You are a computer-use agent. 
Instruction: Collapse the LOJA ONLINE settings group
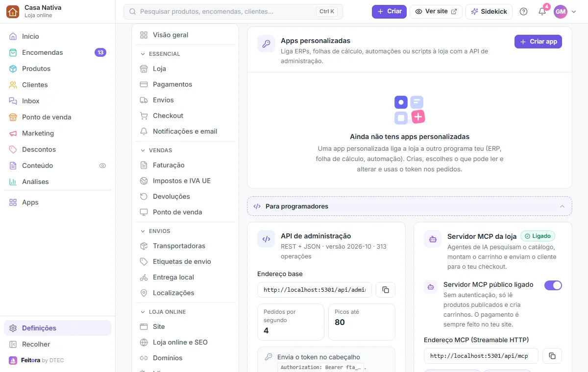tap(185, 312)
